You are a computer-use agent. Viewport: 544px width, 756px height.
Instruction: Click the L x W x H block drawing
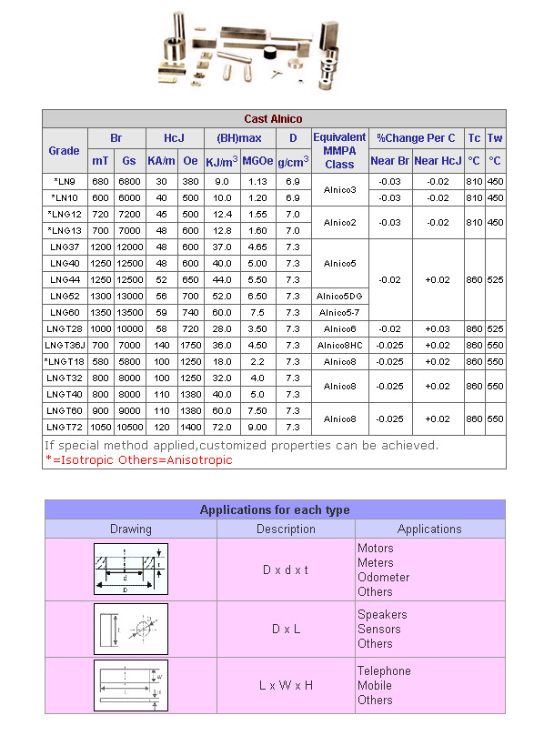131,686
